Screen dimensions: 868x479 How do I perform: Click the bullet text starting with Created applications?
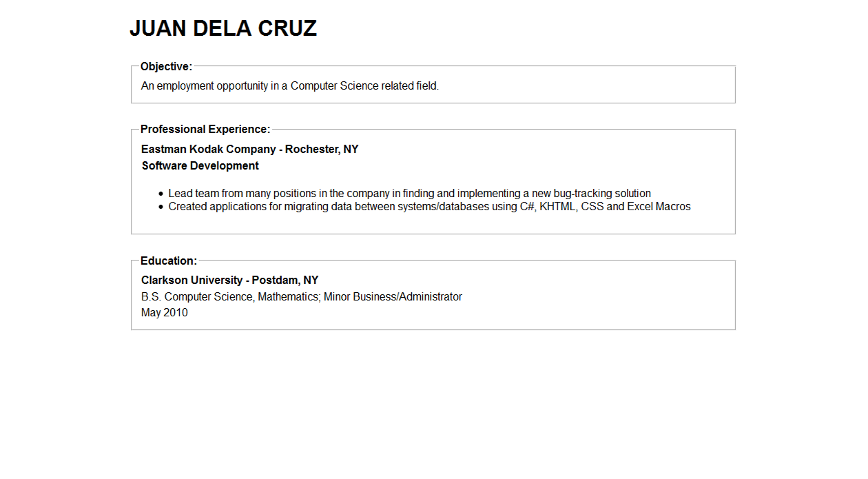[x=429, y=207]
